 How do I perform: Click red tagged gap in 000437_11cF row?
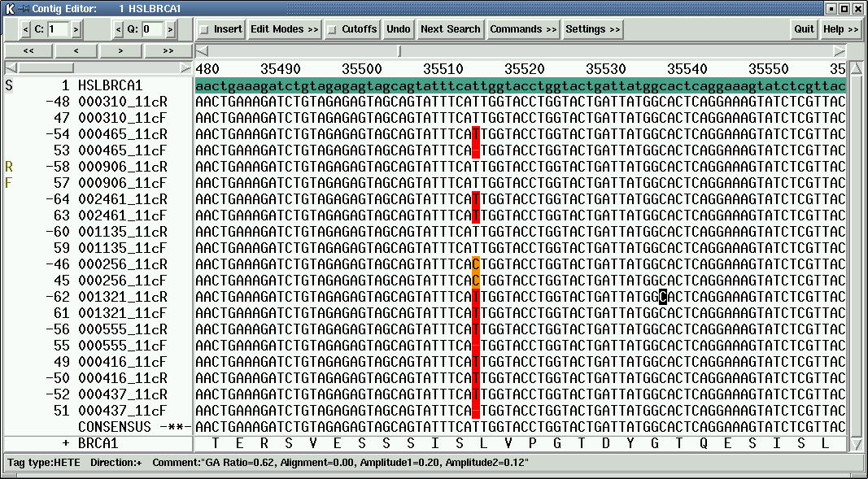476,411
